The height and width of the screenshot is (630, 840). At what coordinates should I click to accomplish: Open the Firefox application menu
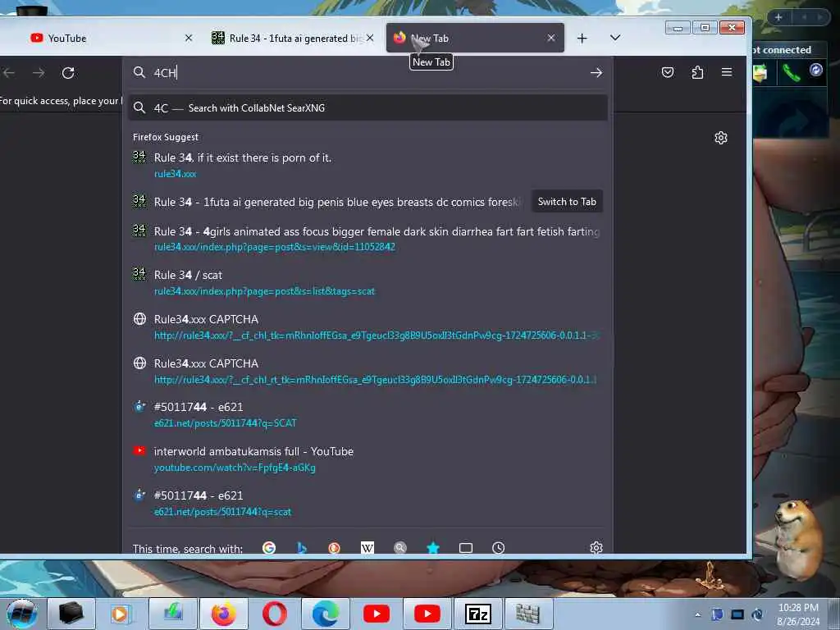[727, 72]
